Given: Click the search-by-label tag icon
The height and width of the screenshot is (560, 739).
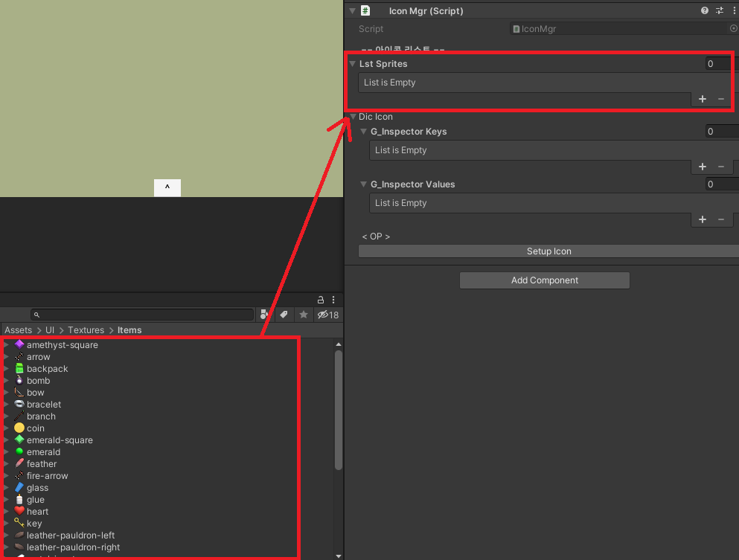Looking at the screenshot, I should pyautogui.click(x=284, y=314).
